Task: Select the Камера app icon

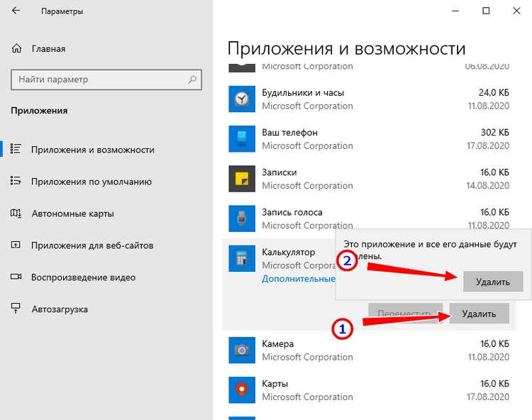Action: 242,350
